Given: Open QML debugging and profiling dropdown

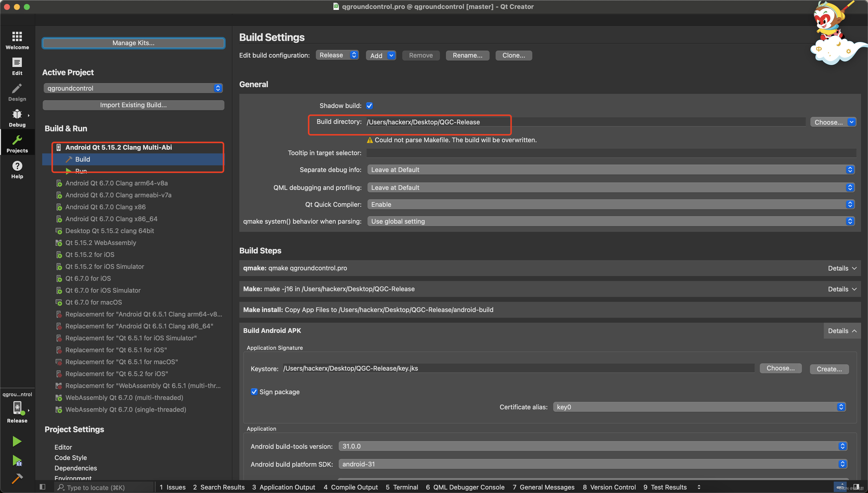Looking at the screenshot, I should (611, 188).
